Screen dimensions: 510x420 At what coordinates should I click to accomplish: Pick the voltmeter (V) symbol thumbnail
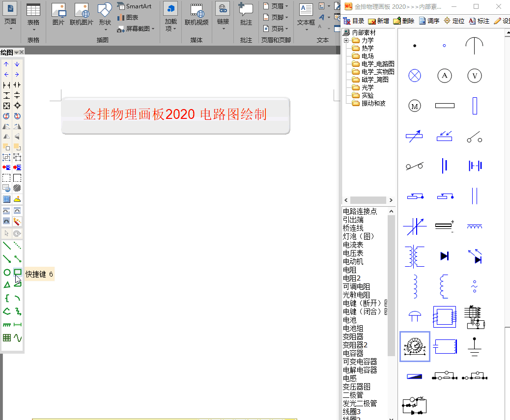475,76
